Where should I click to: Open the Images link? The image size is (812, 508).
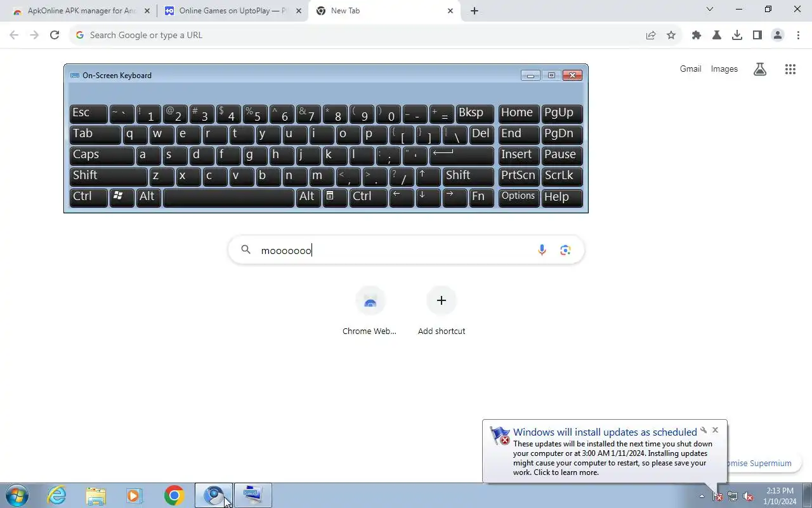(724, 69)
